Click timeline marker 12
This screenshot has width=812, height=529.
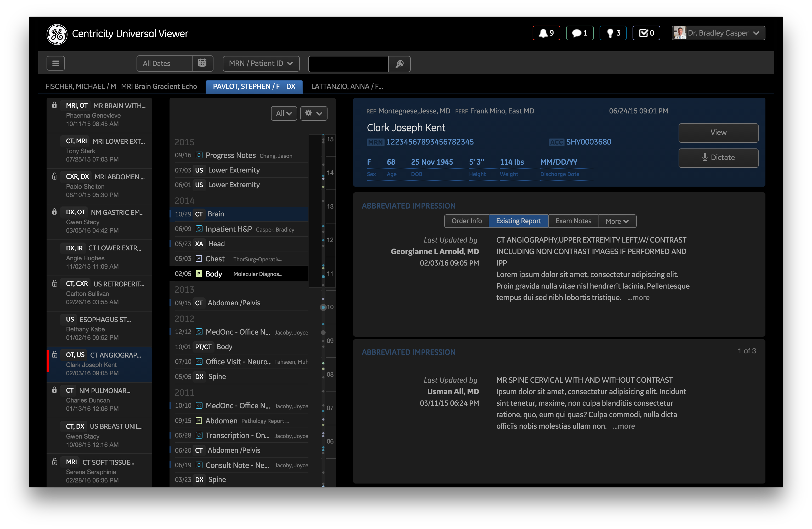coord(330,240)
